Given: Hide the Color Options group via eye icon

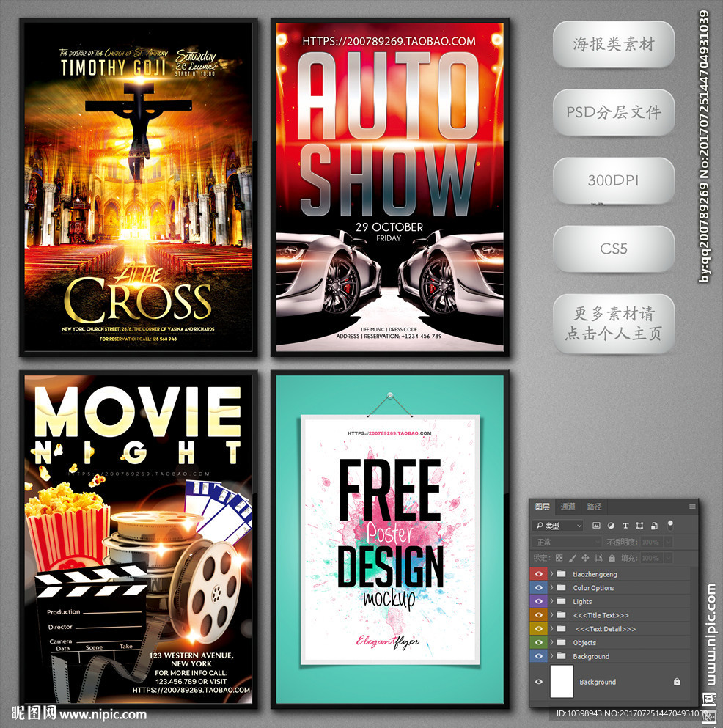Looking at the screenshot, I should (539, 587).
